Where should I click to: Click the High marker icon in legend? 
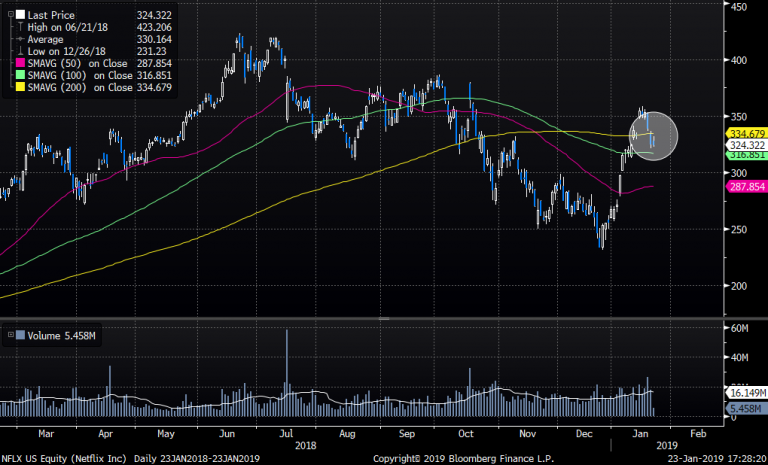click(20, 27)
